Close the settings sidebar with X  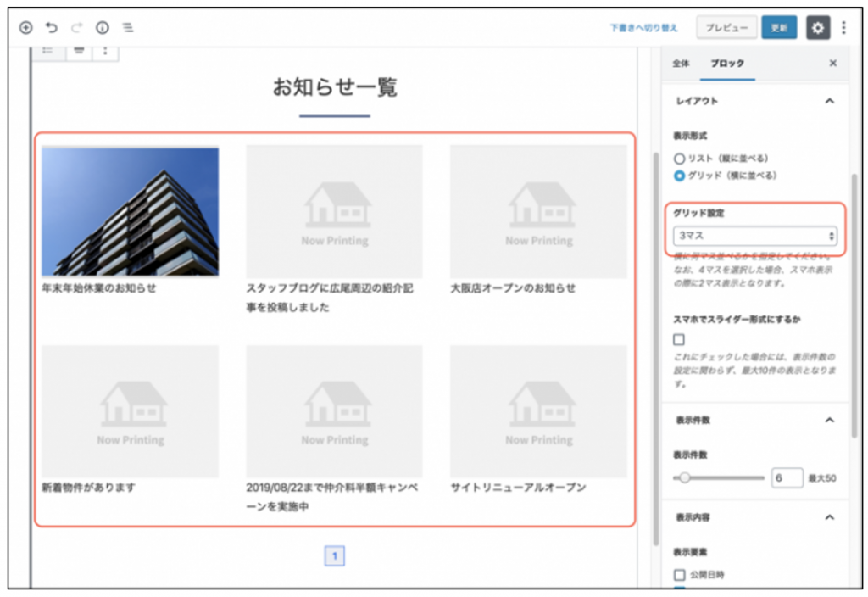[832, 64]
